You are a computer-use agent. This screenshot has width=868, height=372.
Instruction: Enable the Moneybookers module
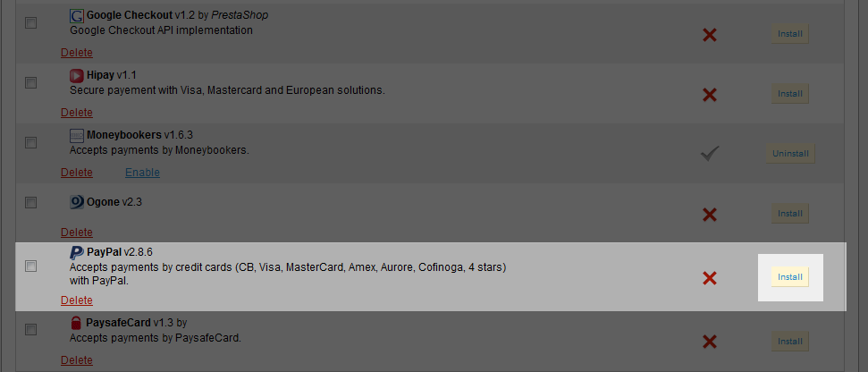point(142,173)
